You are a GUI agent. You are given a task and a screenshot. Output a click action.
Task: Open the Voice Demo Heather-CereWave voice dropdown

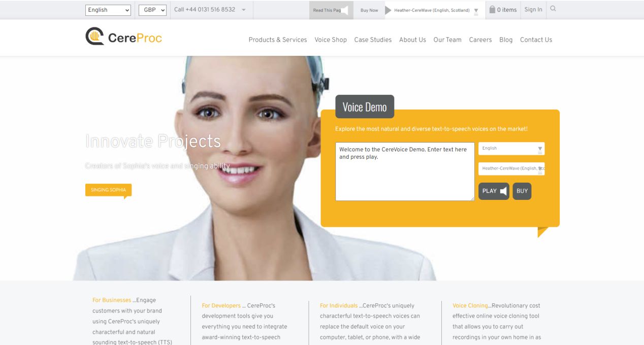pyautogui.click(x=511, y=168)
